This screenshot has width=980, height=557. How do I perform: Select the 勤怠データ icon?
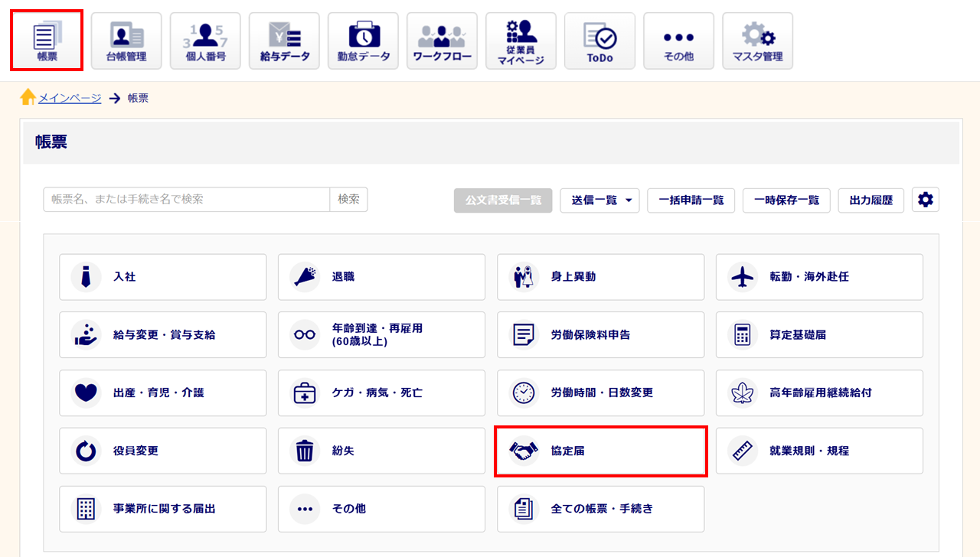[363, 41]
